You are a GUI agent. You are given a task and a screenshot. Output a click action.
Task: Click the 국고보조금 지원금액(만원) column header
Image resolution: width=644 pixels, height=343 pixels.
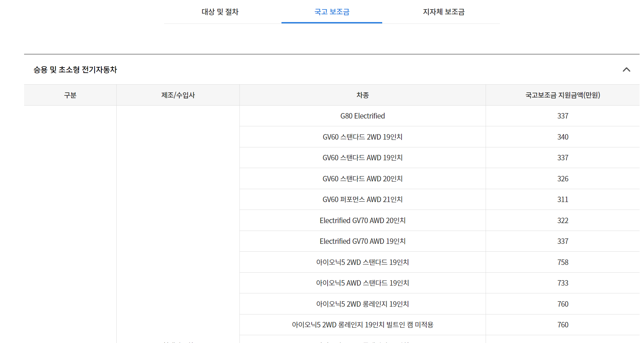(563, 95)
